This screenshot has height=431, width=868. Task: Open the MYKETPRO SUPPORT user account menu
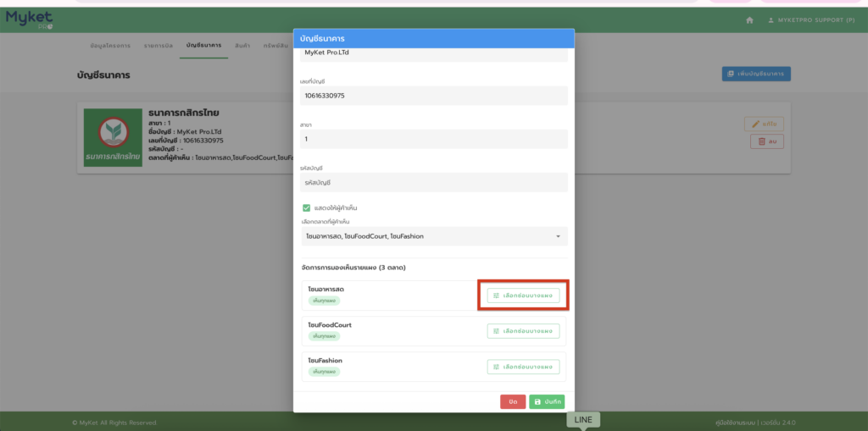pos(811,19)
